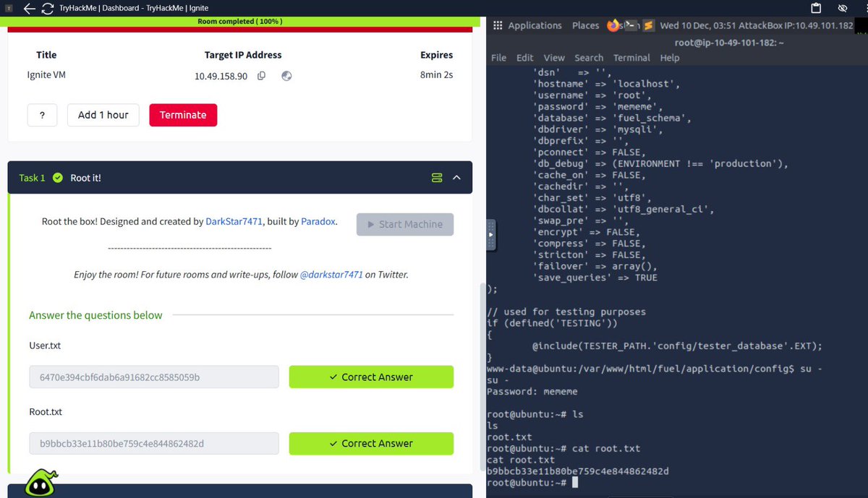Click the crossed-out eye icon at top right
868x498 pixels.
(x=842, y=9)
